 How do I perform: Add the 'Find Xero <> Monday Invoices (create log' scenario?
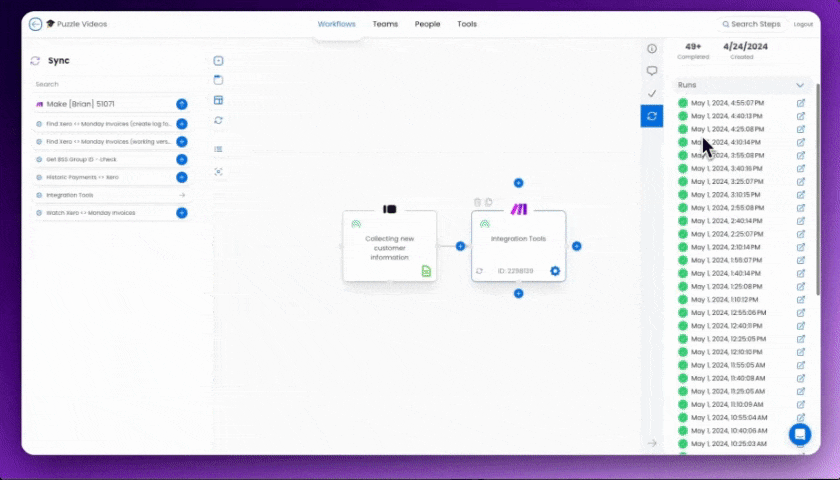pos(182,124)
